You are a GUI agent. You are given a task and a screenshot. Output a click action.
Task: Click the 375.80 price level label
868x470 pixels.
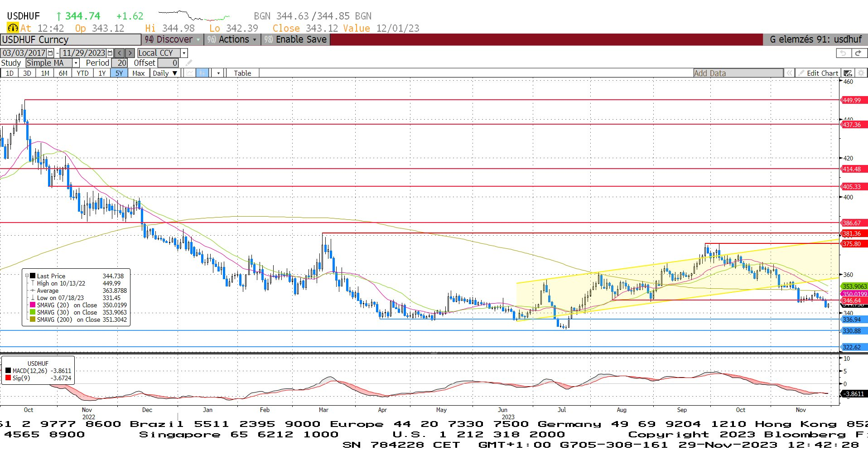tap(854, 244)
